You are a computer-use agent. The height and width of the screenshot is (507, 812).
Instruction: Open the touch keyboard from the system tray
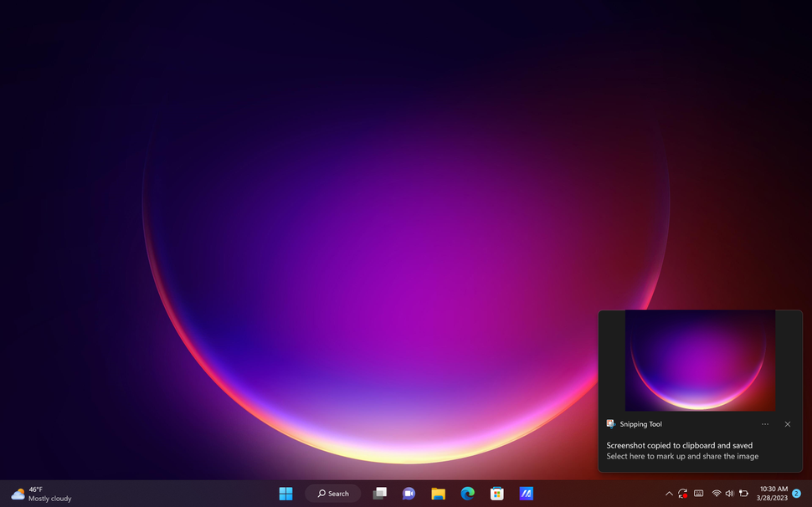click(x=700, y=494)
